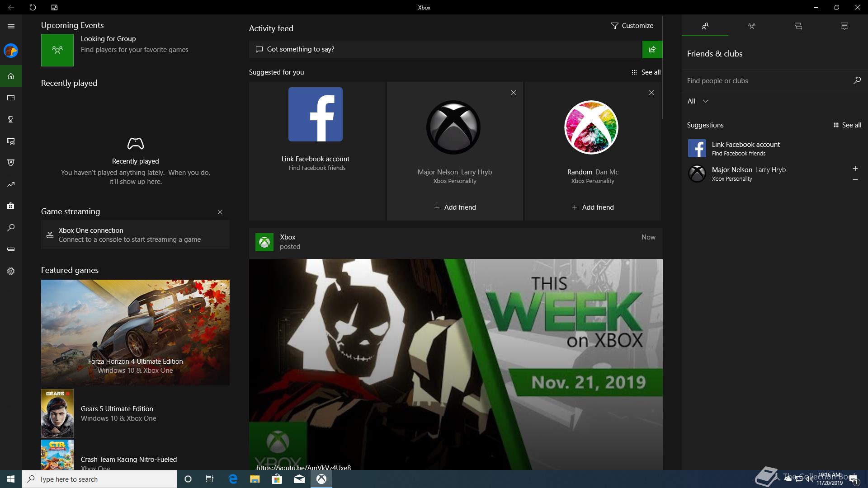Image resolution: width=868 pixels, height=488 pixels.
Task: Open the hamburger navigation menu
Action: tap(11, 26)
